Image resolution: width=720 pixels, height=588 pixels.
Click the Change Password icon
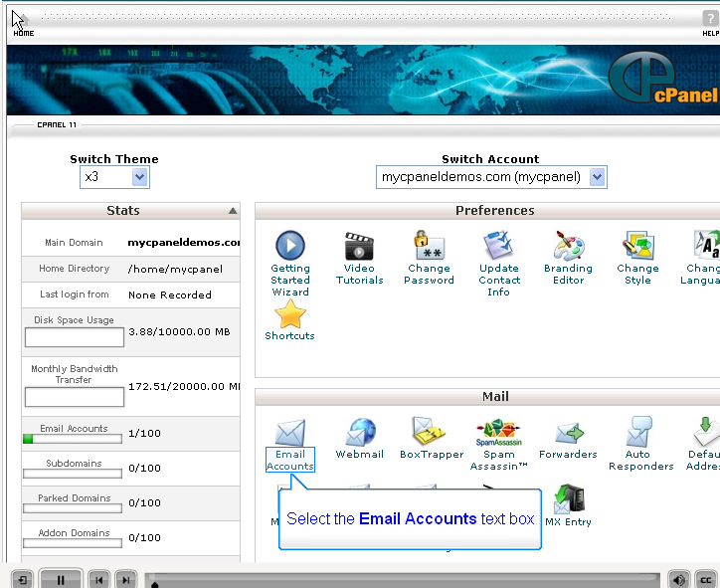430,245
